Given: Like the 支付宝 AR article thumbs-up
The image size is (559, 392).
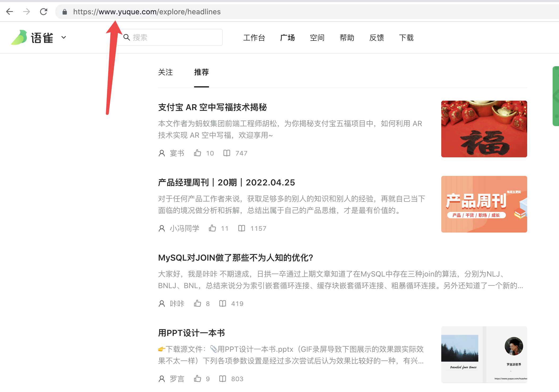Looking at the screenshot, I should point(198,153).
